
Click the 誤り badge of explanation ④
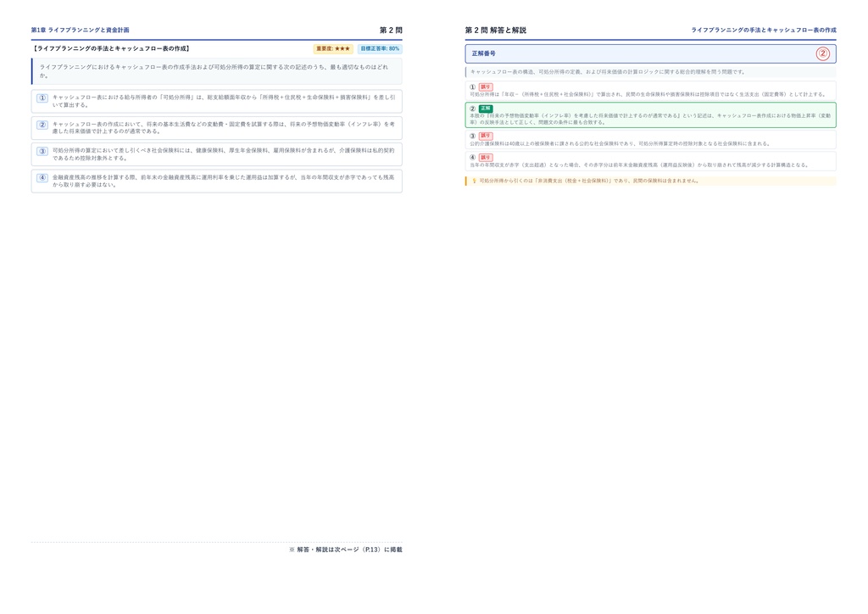(x=486, y=157)
